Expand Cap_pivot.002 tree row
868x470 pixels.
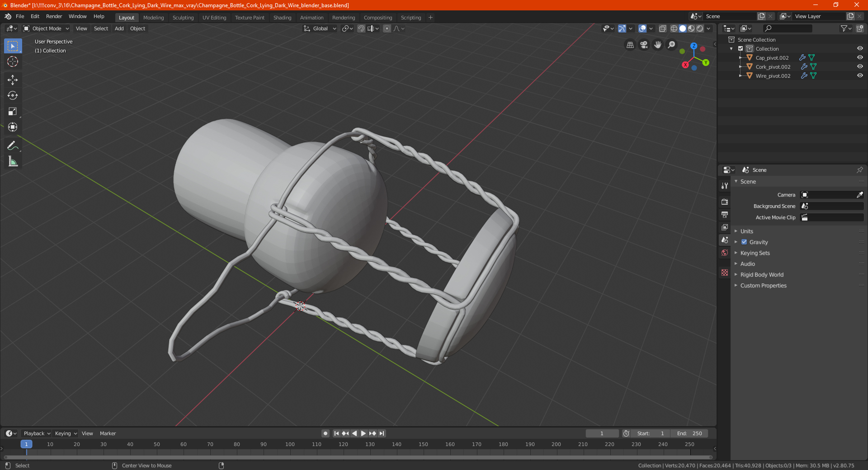(x=741, y=58)
